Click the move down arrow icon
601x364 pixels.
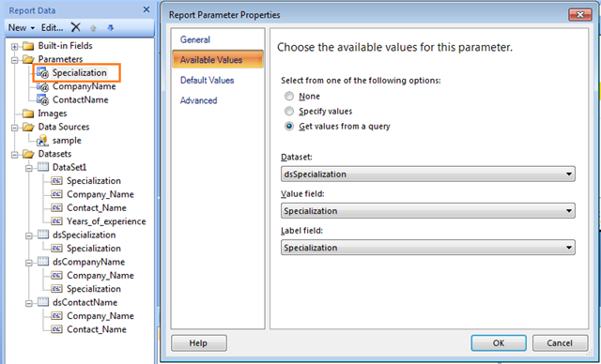pyautogui.click(x=111, y=27)
